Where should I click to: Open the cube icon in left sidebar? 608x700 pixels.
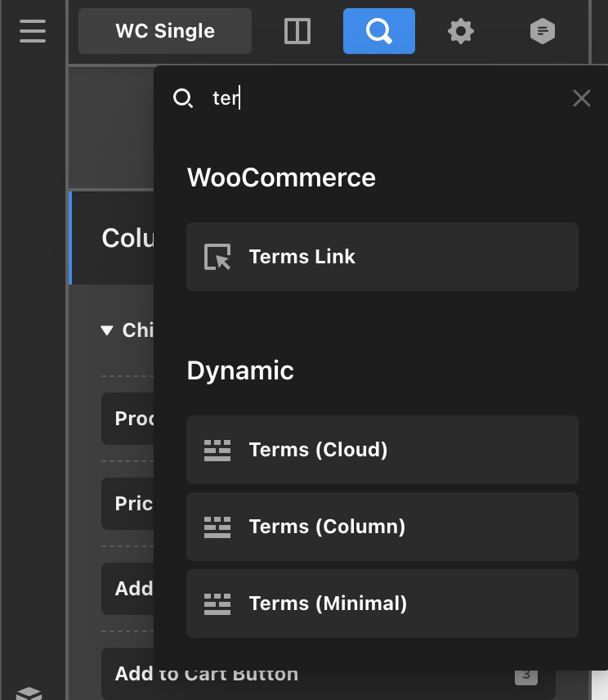(29, 693)
